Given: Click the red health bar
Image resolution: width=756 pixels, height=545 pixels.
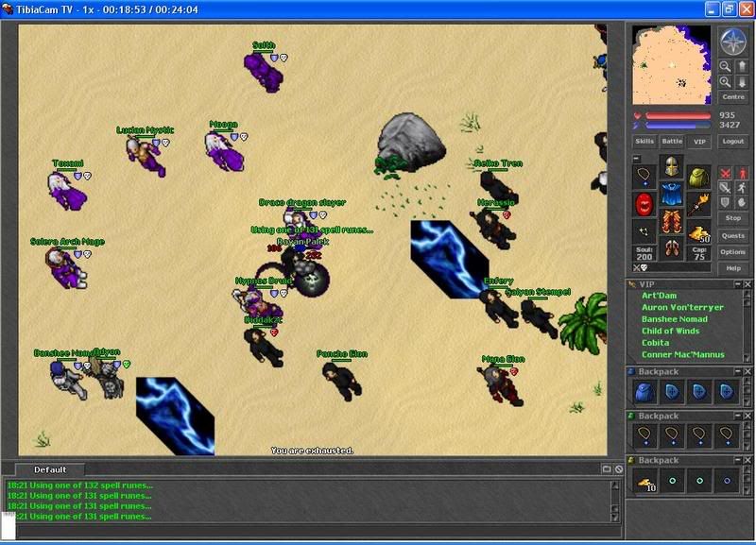Looking at the screenshot, I should (678, 115).
